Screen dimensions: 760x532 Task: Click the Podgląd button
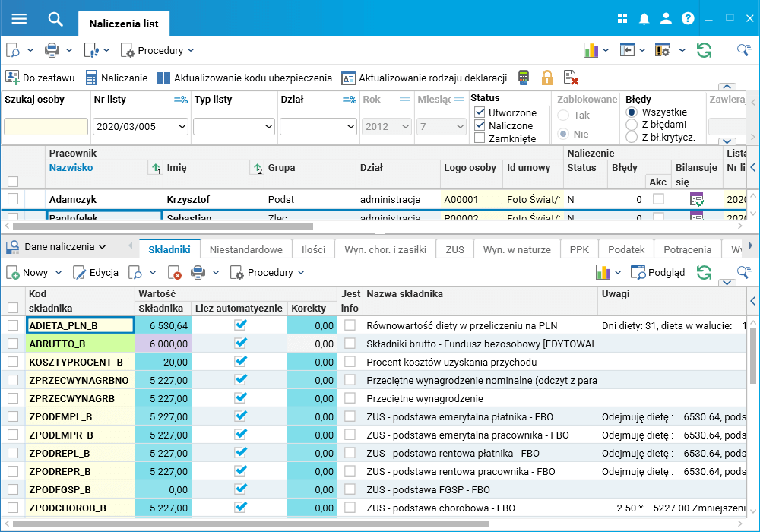pos(658,272)
